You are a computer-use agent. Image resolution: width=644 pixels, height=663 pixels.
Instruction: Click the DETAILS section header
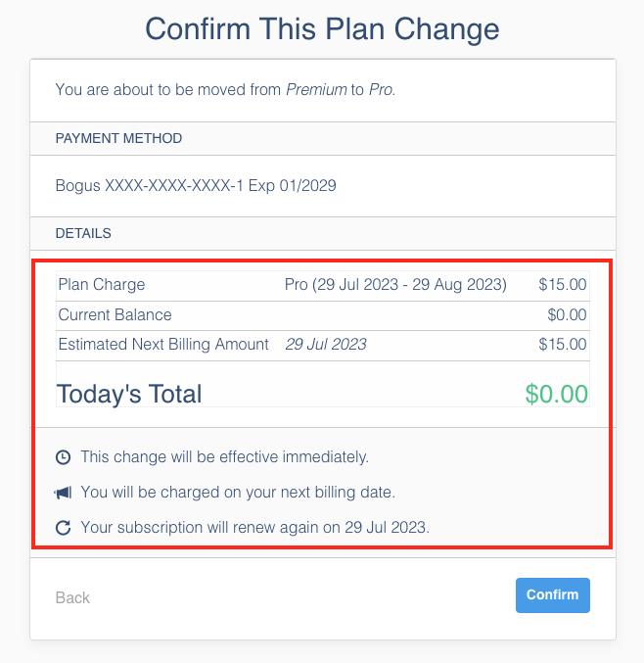83,234
